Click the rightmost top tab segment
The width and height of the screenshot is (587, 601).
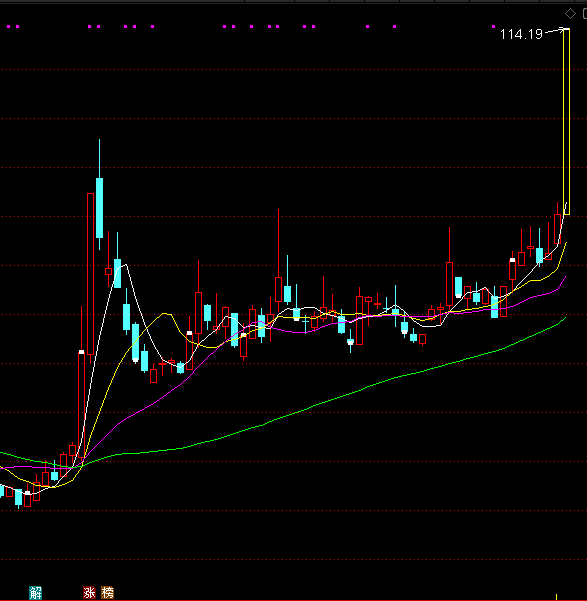tap(580, 1)
